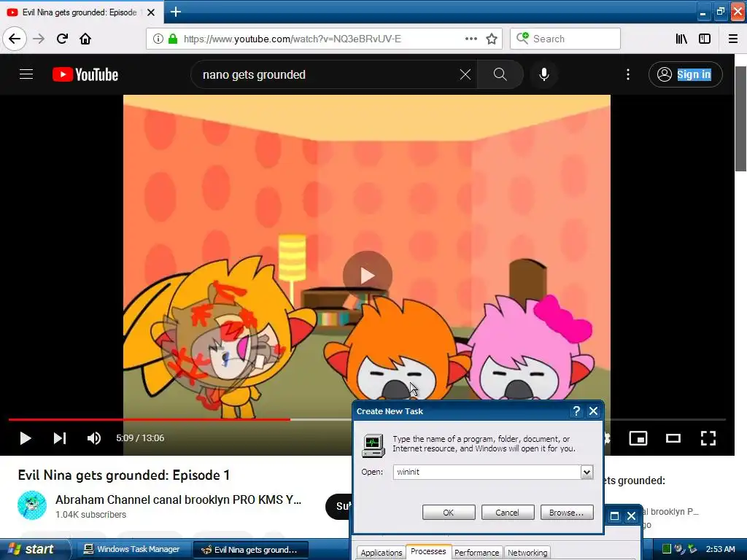This screenshot has width=747, height=560.
Task: Close the Create New Task dialog
Action: point(593,411)
